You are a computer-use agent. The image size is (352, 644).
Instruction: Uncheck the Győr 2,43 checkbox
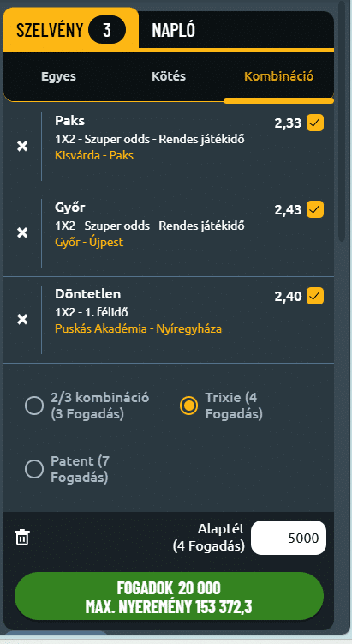click(315, 209)
